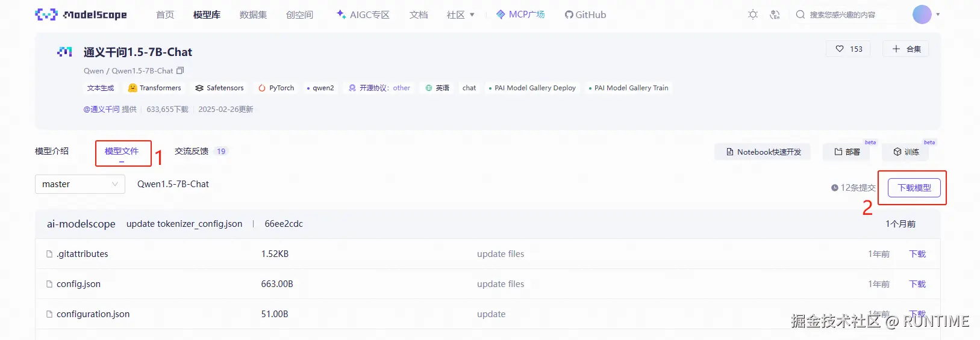
Task: Click the configuration.json file icon
Action: tap(49, 314)
